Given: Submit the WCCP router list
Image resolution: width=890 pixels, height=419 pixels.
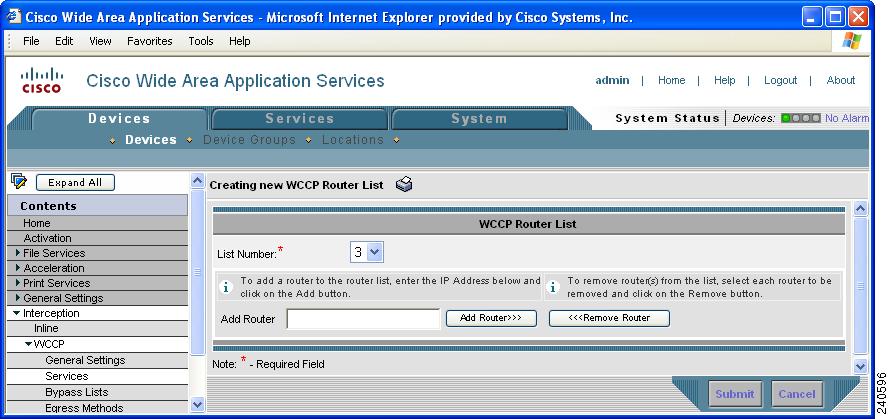Looking at the screenshot, I should click(734, 394).
